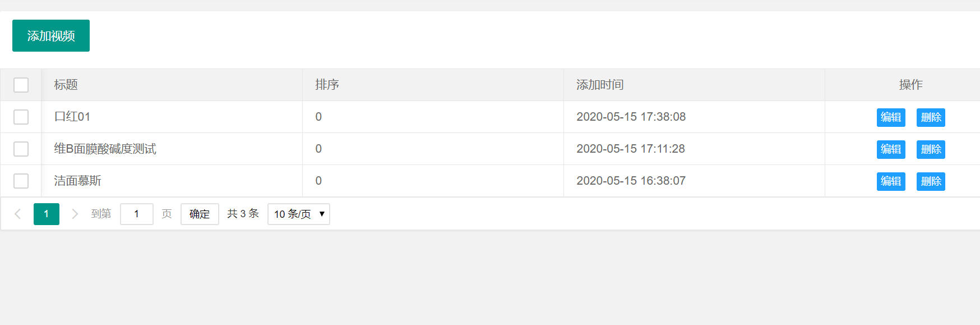Click the 排序 column header
The width and height of the screenshot is (980, 325).
pyautogui.click(x=327, y=85)
